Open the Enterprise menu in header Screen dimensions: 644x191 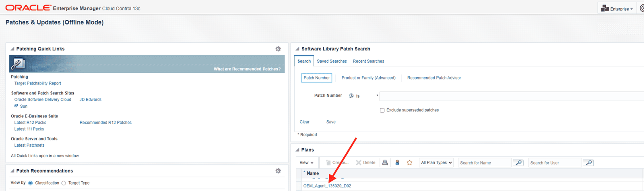pos(617,8)
